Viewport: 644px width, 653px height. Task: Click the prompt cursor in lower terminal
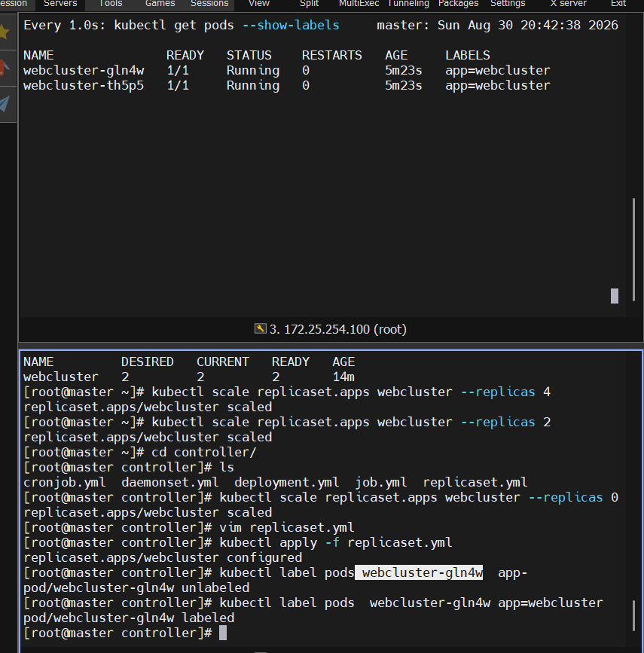click(x=223, y=633)
